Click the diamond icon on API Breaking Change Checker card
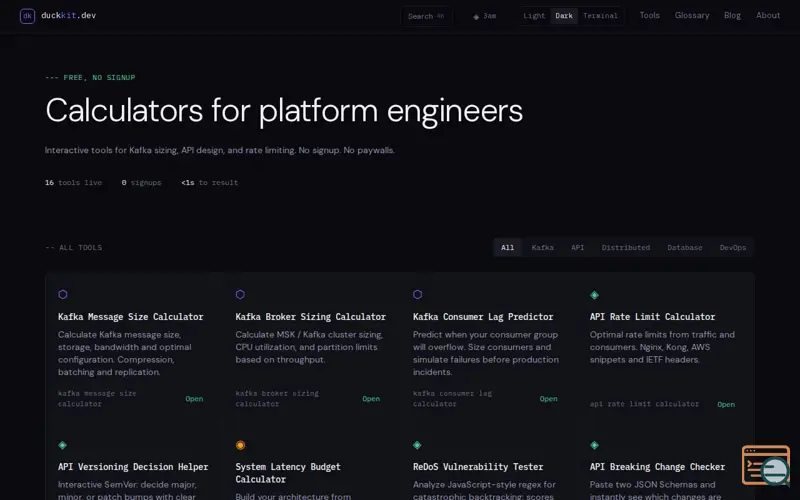Image resolution: width=800 pixels, height=500 pixels. [594, 445]
